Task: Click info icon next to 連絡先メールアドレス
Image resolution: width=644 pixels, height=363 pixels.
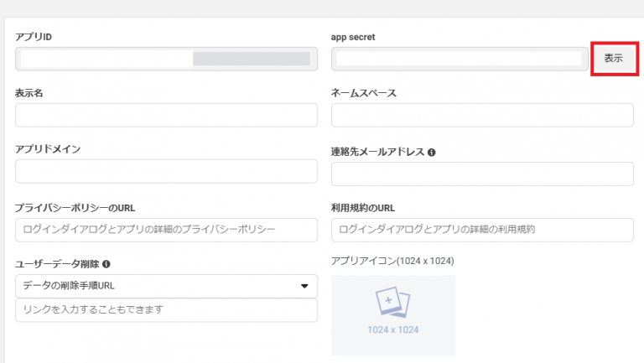Action: [x=431, y=153]
